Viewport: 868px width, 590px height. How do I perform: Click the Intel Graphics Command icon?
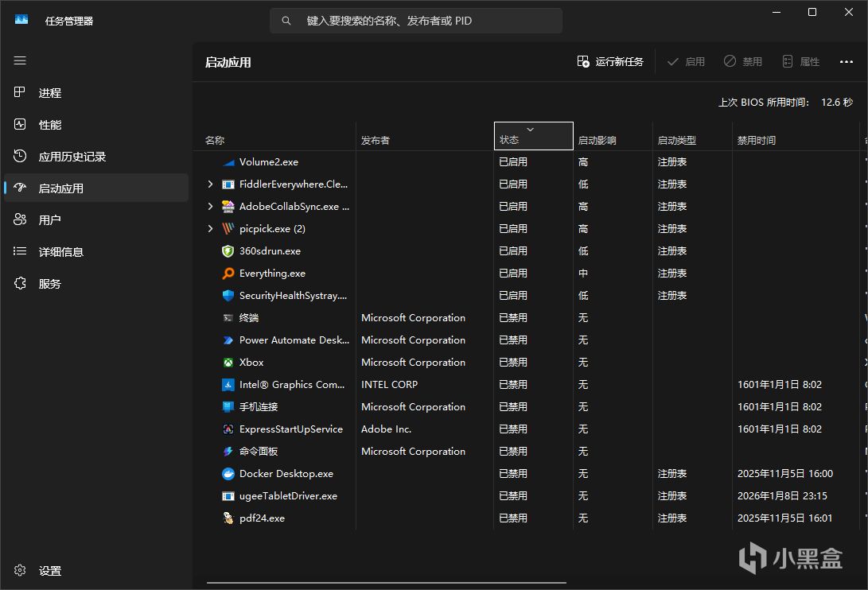pyautogui.click(x=228, y=385)
